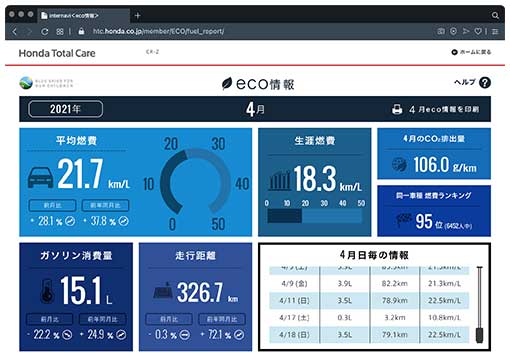510x361 pixels.
Task: Click the 4/17 (土) table row date
Action: pos(294,317)
